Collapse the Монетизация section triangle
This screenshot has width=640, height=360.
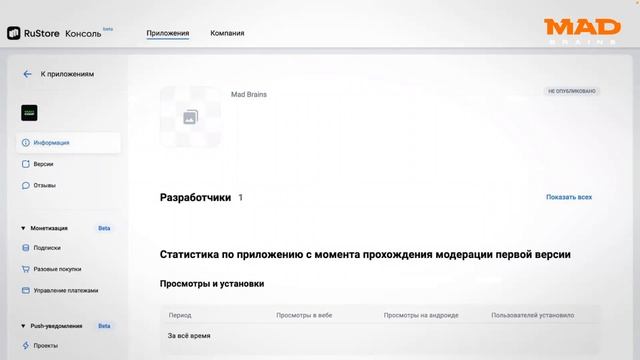click(x=23, y=228)
